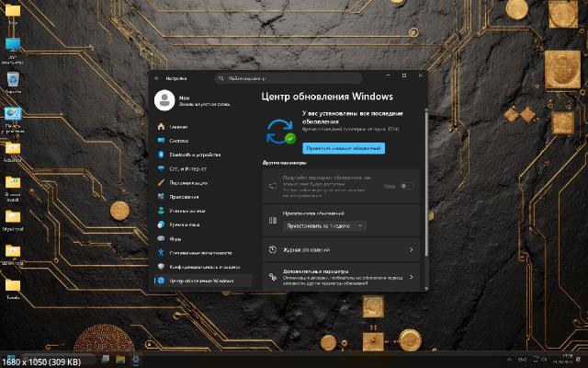Expand Дополнительные параметры entry
The height and width of the screenshot is (368, 588).
click(340, 276)
